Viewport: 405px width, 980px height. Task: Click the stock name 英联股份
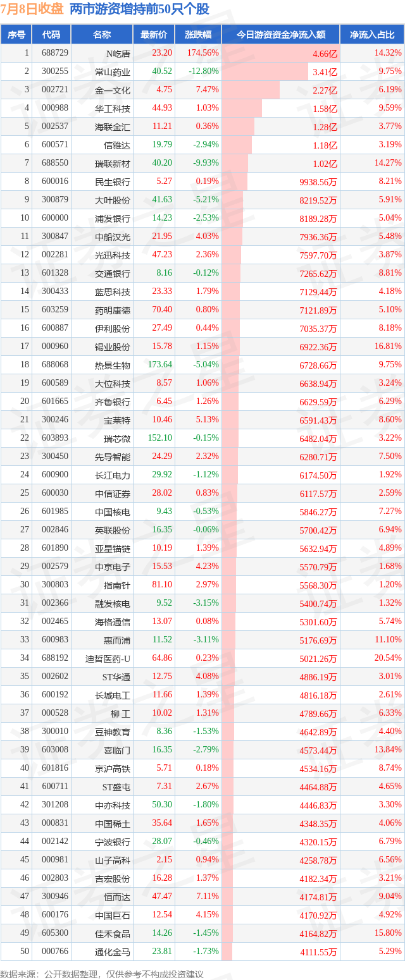point(113,530)
